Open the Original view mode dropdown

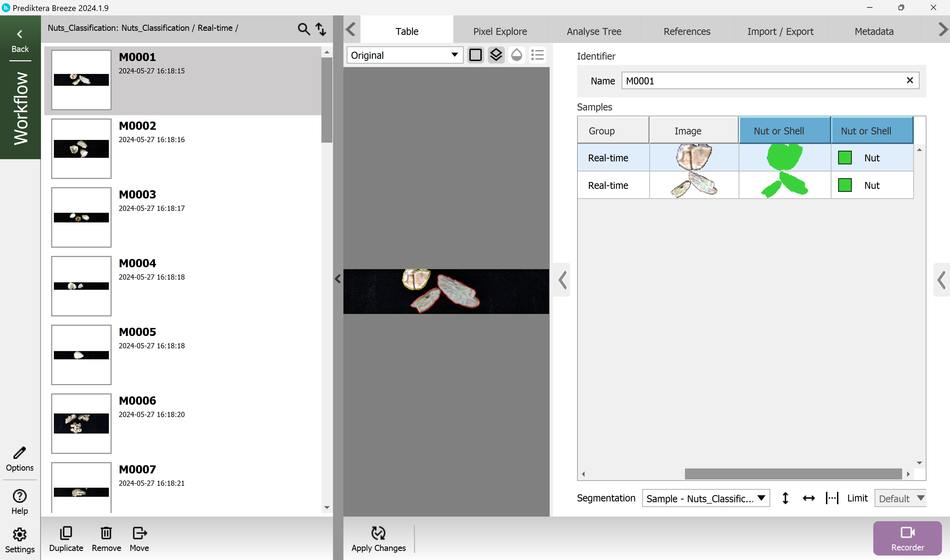(x=404, y=55)
